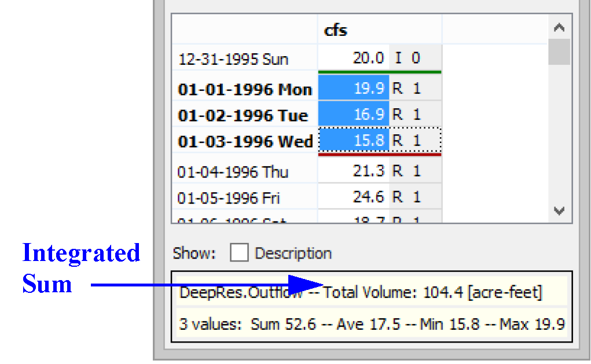This screenshot has height=364, width=591.
Task: Select the 21.3 value cell
Action: pos(354,171)
